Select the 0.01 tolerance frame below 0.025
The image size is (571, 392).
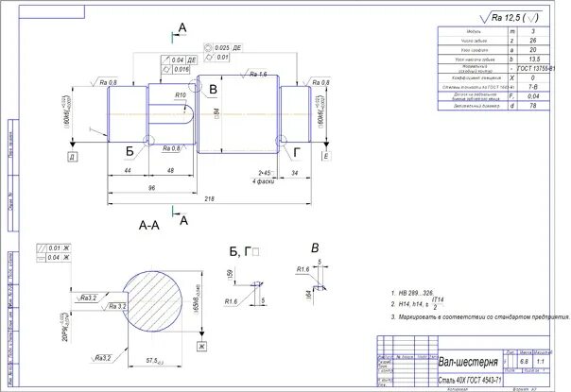(x=216, y=57)
